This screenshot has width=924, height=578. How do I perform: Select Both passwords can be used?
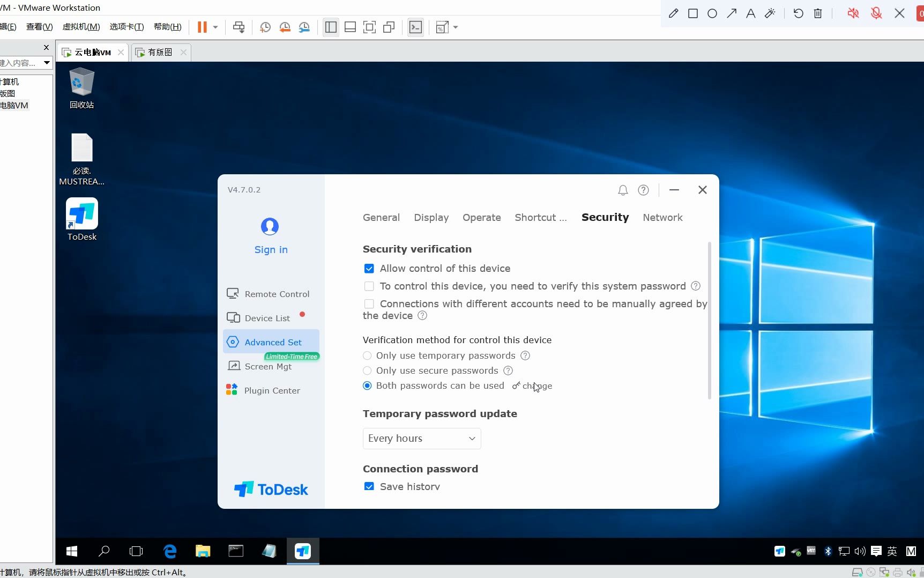[x=367, y=386]
